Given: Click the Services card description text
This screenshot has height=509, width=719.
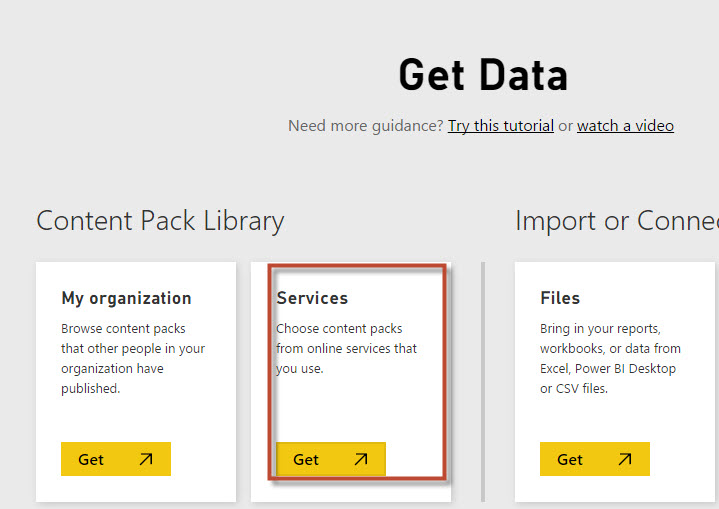Looking at the screenshot, I should [x=346, y=348].
